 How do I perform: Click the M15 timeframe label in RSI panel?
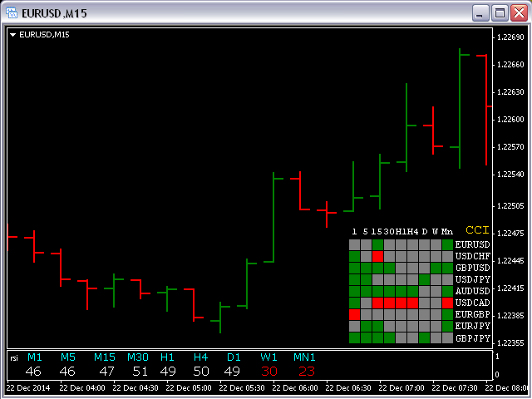click(x=105, y=357)
